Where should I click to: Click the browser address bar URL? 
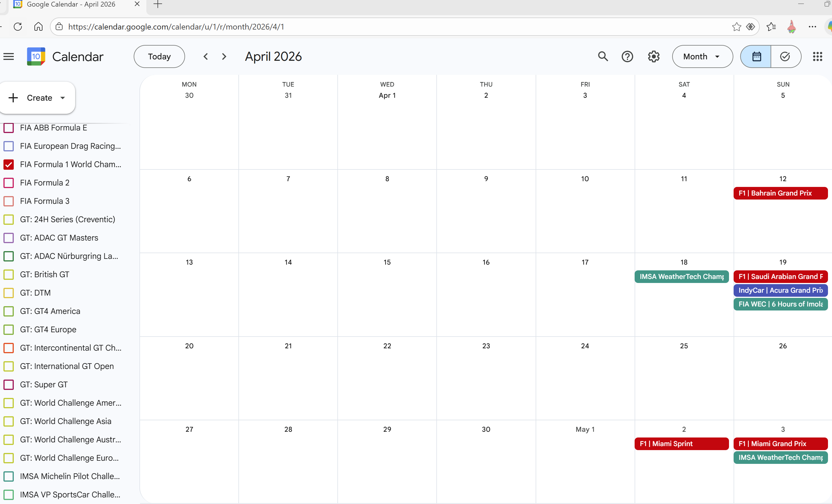coord(176,27)
